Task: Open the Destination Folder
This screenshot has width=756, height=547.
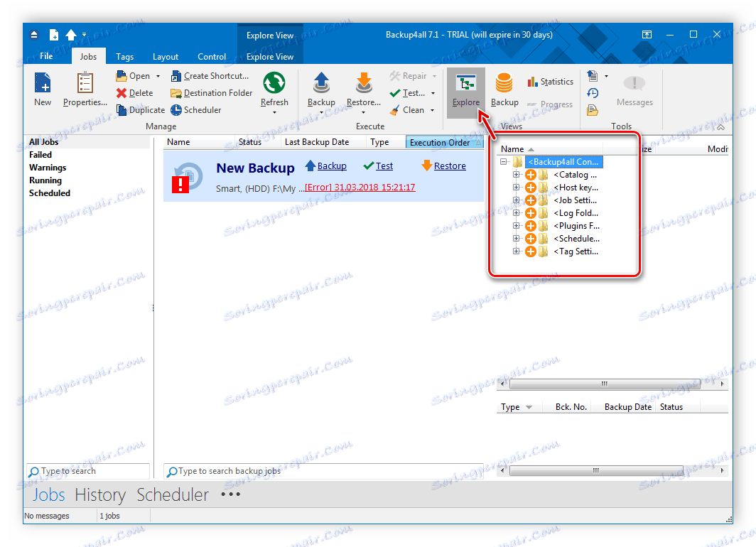Action: [x=212, y=93]
